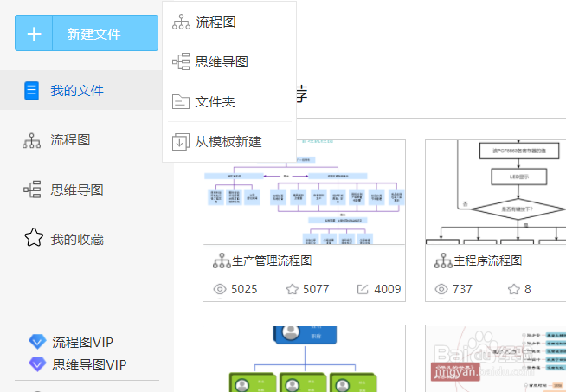
Task: Click the flowchart icon in dropdown menu
Action: [x=181, y=22]
